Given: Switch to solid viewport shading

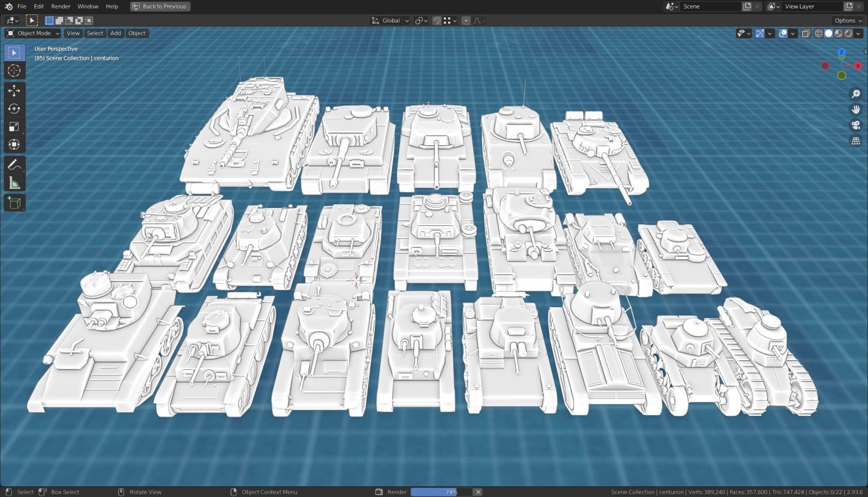Looking at the screenshot, I should point(829,33).
